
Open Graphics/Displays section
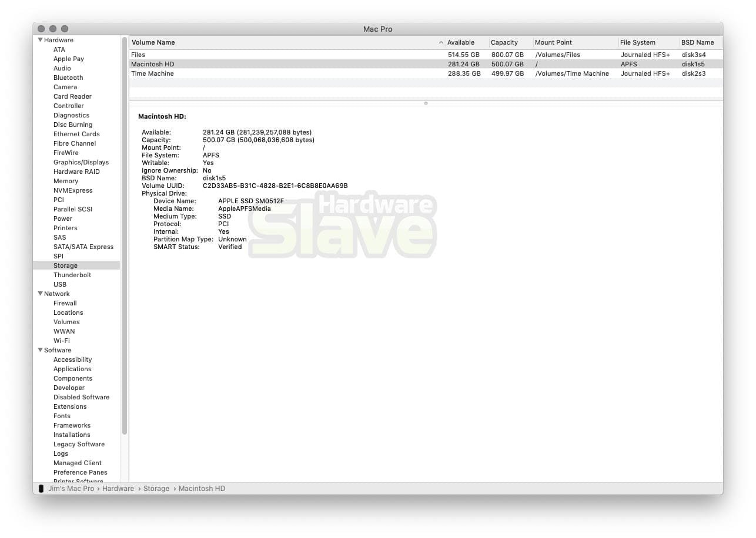(81, 162)
